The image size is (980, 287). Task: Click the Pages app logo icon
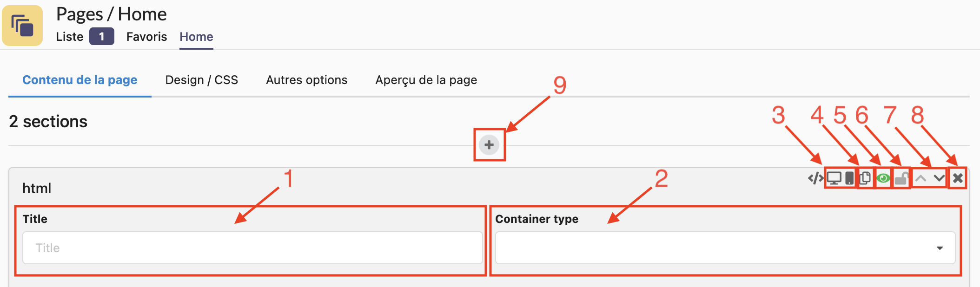point(22,26)
